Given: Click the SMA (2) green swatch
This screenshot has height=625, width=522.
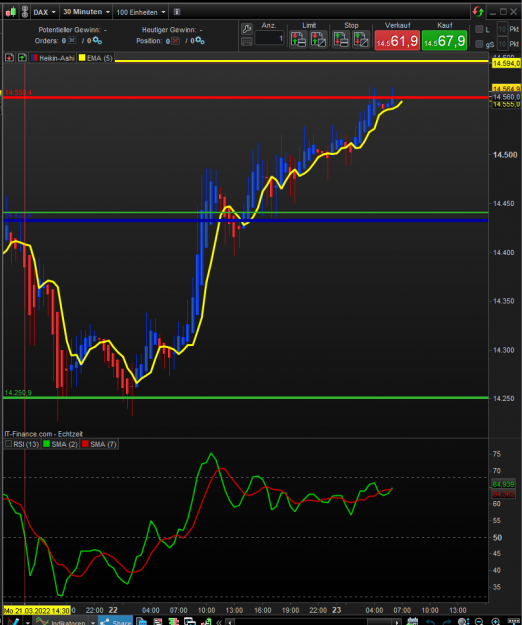Looking at the screenshot, I should click(46, 444).
